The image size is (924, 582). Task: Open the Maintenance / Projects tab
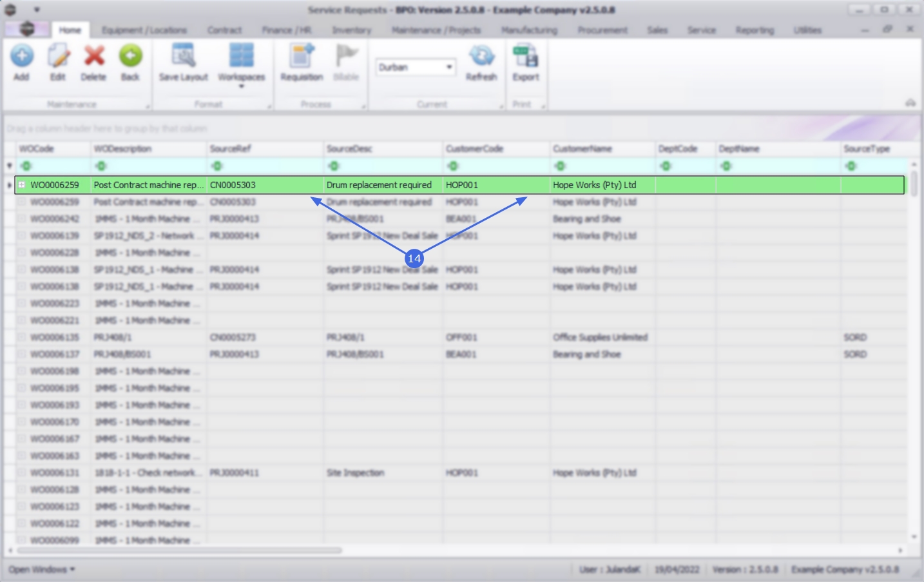click(436, 30)
